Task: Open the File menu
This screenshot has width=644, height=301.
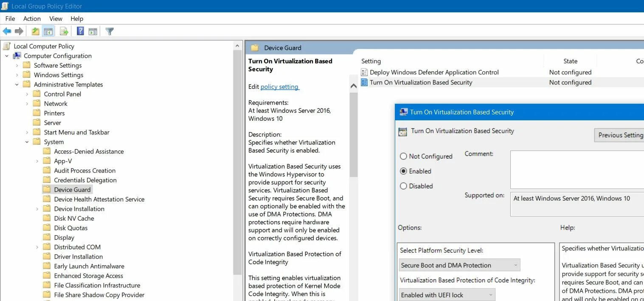Action: (x=10, y=18)
